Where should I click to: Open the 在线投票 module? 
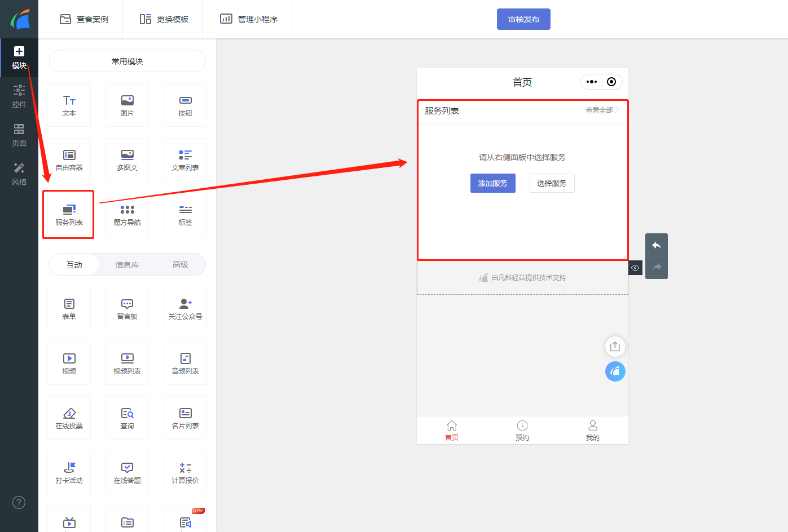69,418
